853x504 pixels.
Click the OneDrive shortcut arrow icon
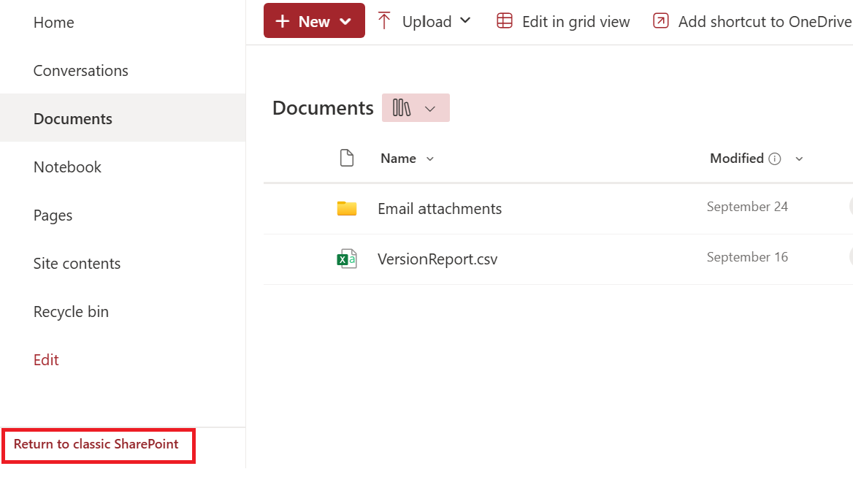click(660, 20)
